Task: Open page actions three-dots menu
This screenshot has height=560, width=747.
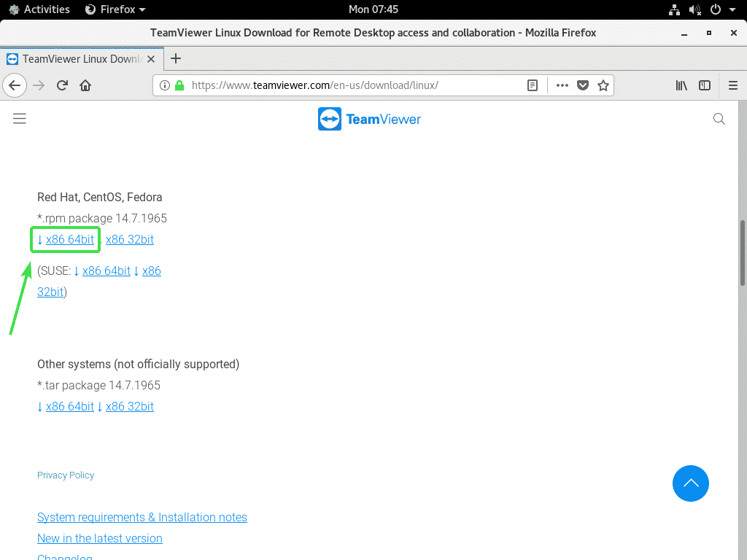Action: 562,85
